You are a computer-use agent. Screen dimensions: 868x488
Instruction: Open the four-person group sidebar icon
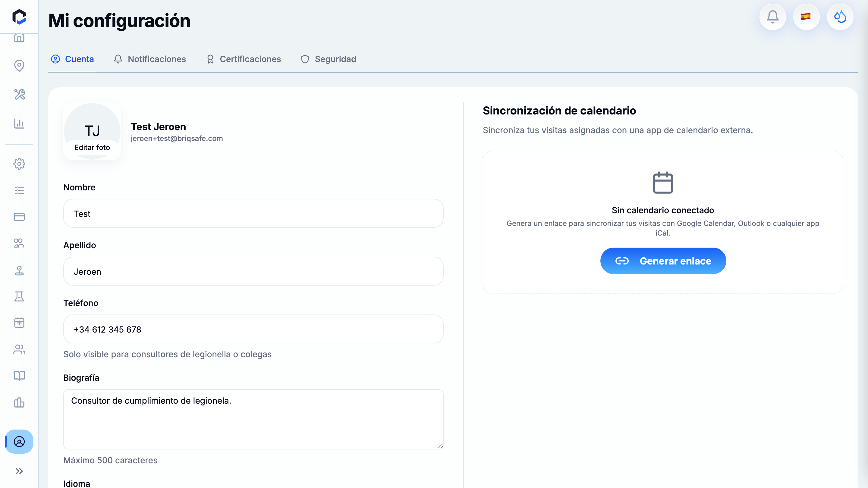[19, 243]
